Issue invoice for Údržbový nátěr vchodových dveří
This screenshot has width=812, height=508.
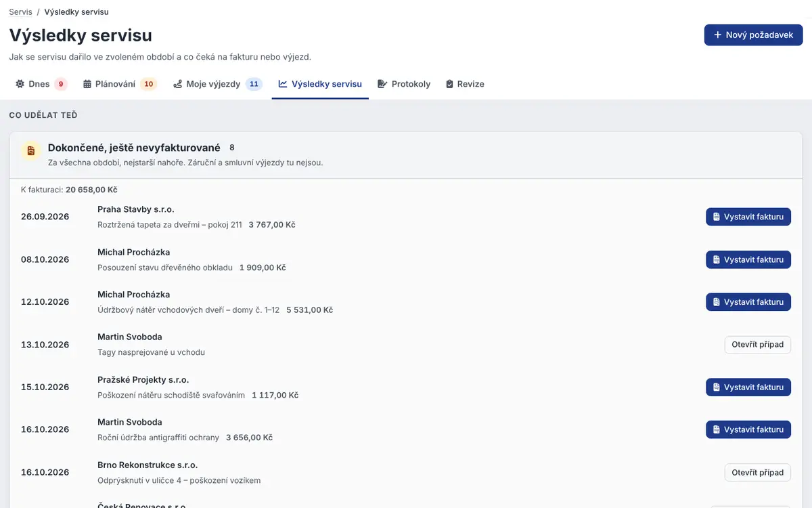[748, 302]
